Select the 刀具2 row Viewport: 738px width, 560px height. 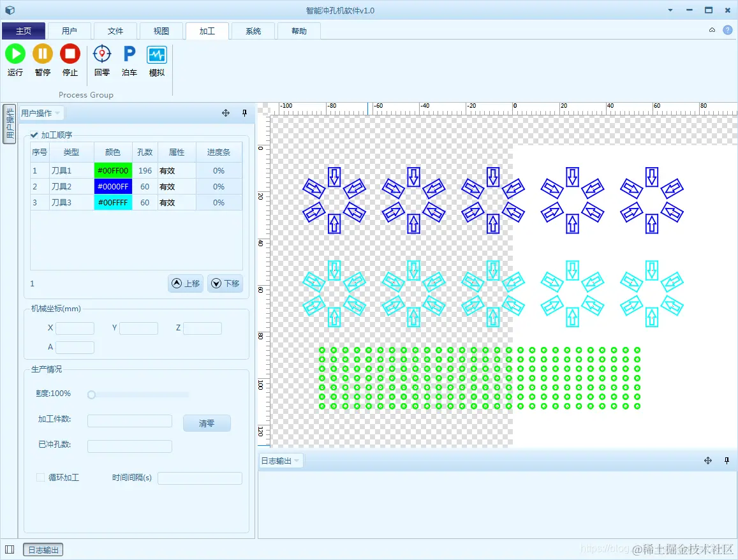137,186
